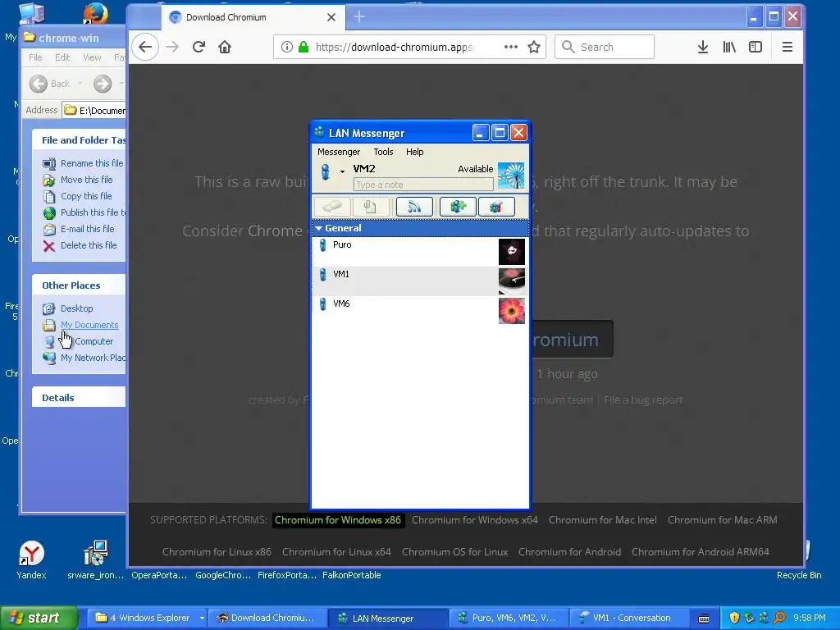840x630 pixels.
Task: Click the New Chat Room icon
Action: (458, 207)
